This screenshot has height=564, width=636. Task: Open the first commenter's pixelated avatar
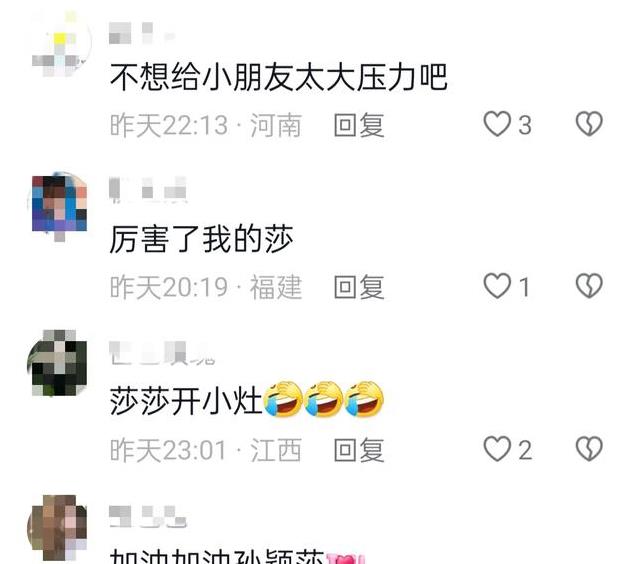coord(59,43)
